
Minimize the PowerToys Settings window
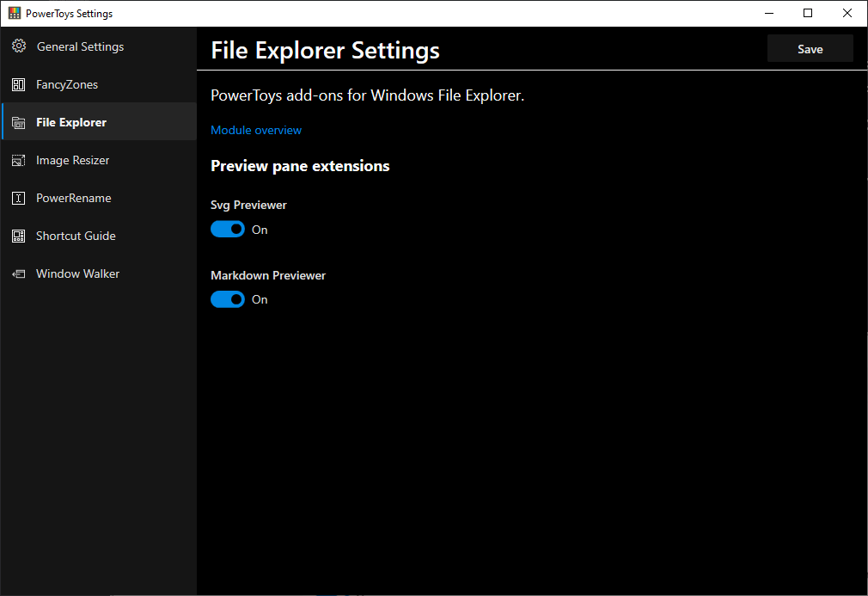coord(768,13)
